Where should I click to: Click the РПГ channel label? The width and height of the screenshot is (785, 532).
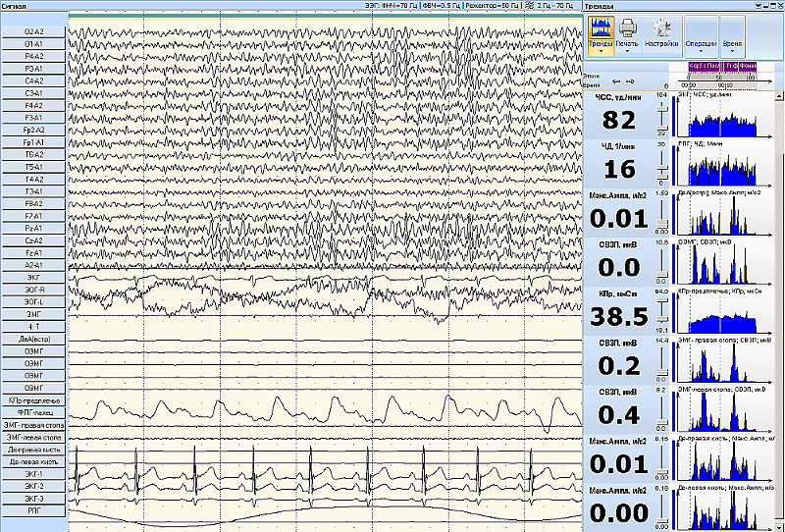[33, 510]
